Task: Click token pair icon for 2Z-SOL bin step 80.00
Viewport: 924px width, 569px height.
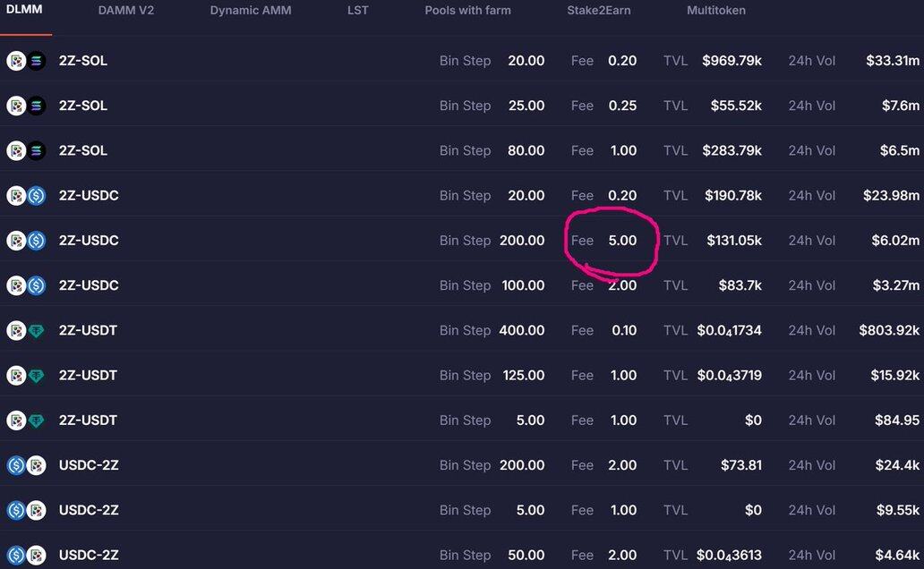Action: [x=26, y=150]
